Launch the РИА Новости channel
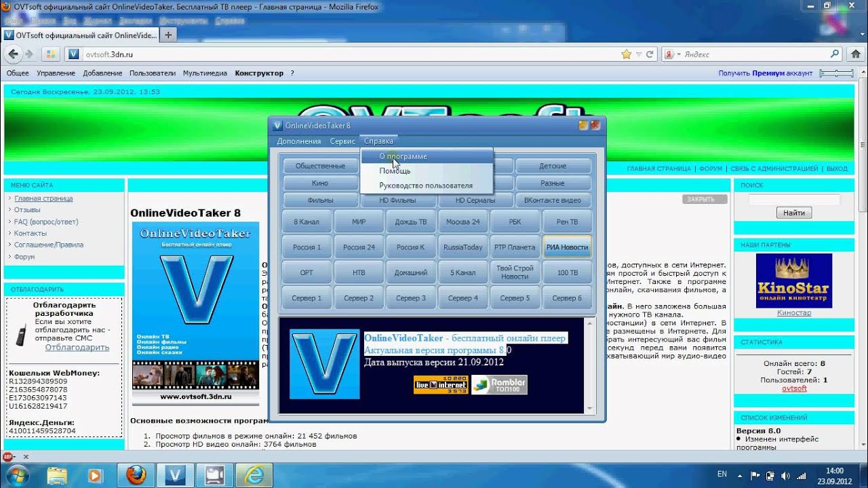 (x=567, y=247)
